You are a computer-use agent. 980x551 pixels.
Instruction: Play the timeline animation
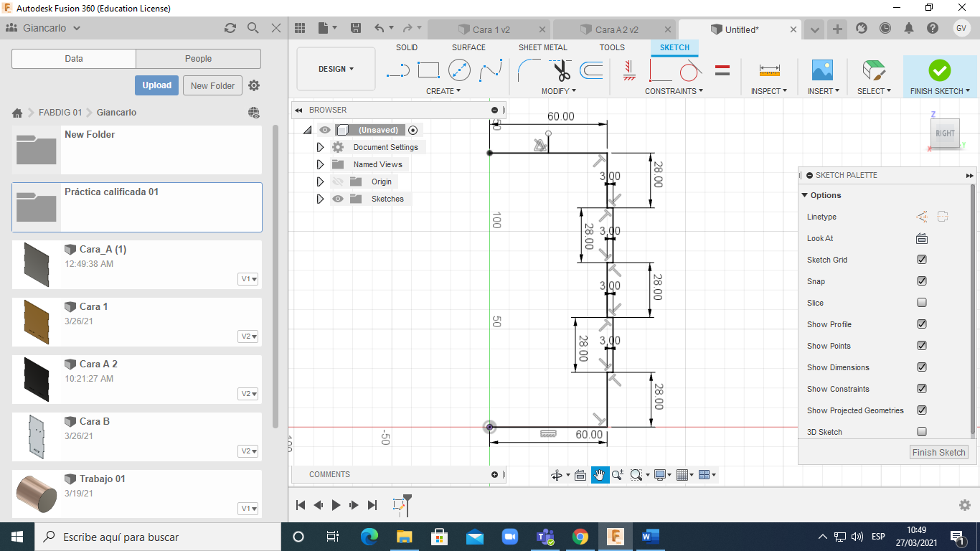(x=336, y=505)
